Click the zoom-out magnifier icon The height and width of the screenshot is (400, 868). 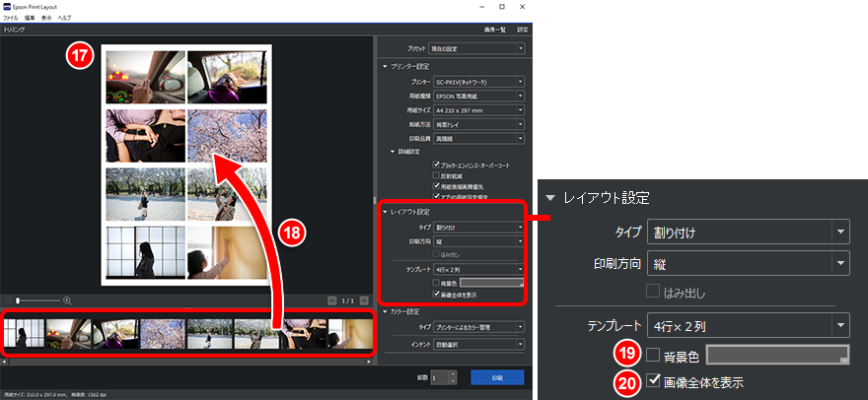point(10,300)
